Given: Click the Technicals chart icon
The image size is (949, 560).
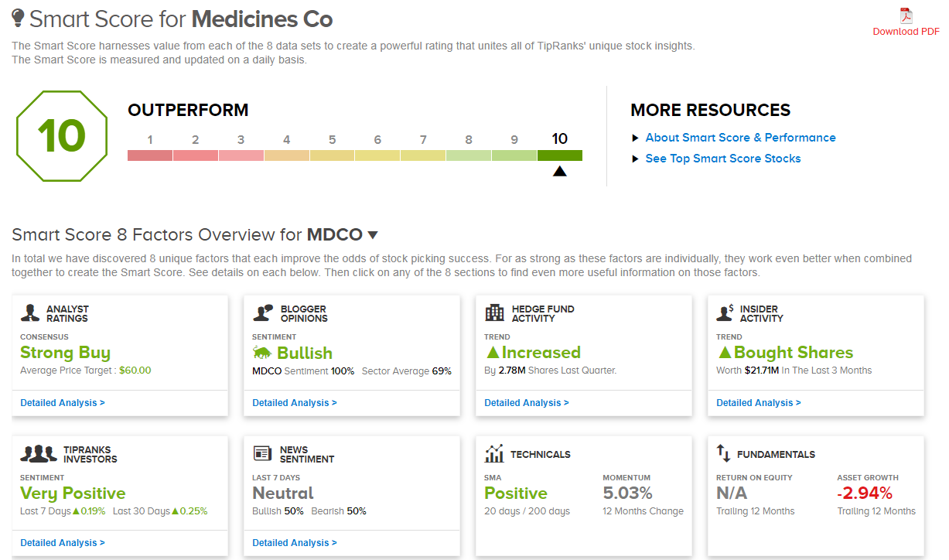Looking at the screenshot, I should (x=494, y=453).
